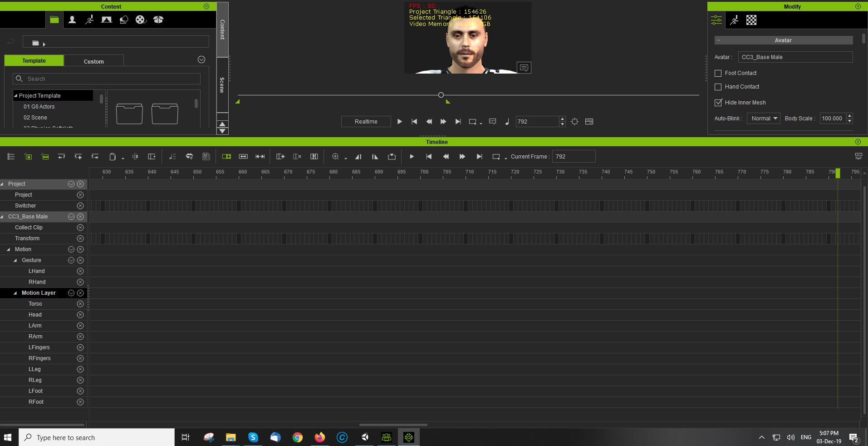Select the vertical Scene side tab
Screen dimensions: 868x446
(222, 85)
